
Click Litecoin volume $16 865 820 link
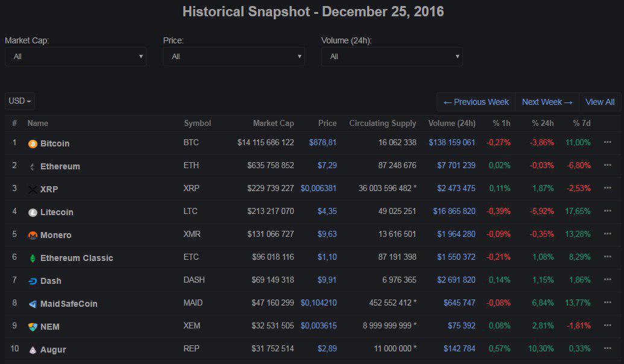pos(454,212)
